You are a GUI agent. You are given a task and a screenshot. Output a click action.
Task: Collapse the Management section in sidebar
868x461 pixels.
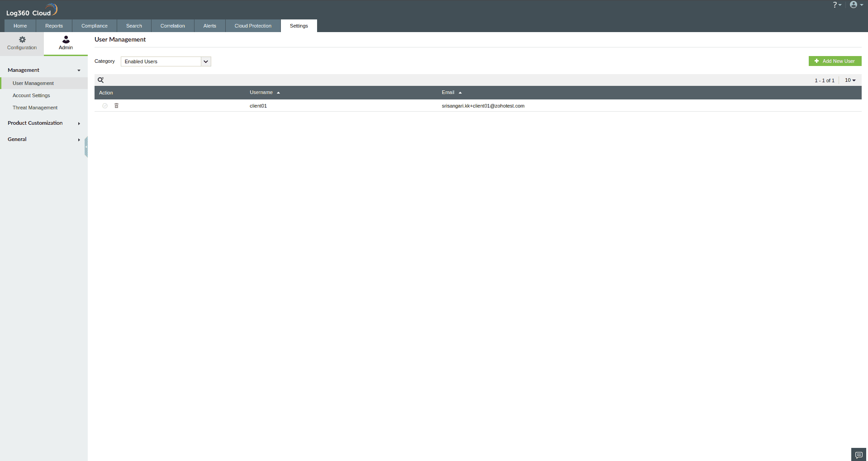[78, 71]
